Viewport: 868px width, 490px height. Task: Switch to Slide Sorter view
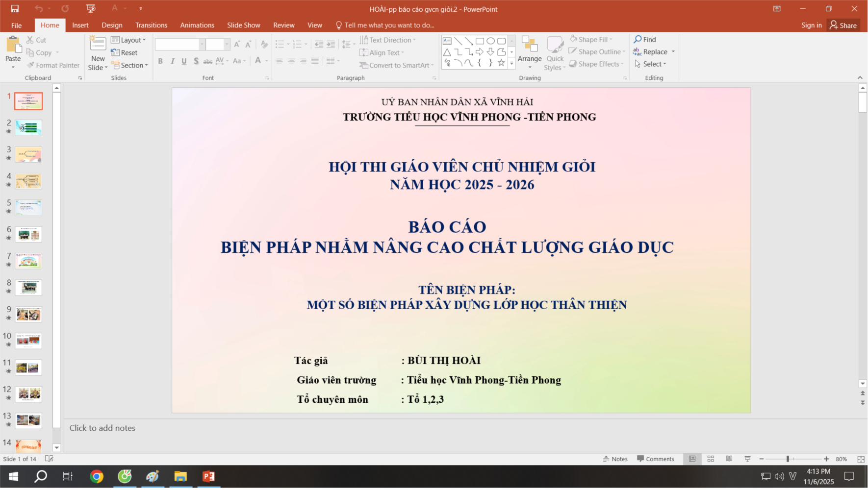(x=711, y=459)
